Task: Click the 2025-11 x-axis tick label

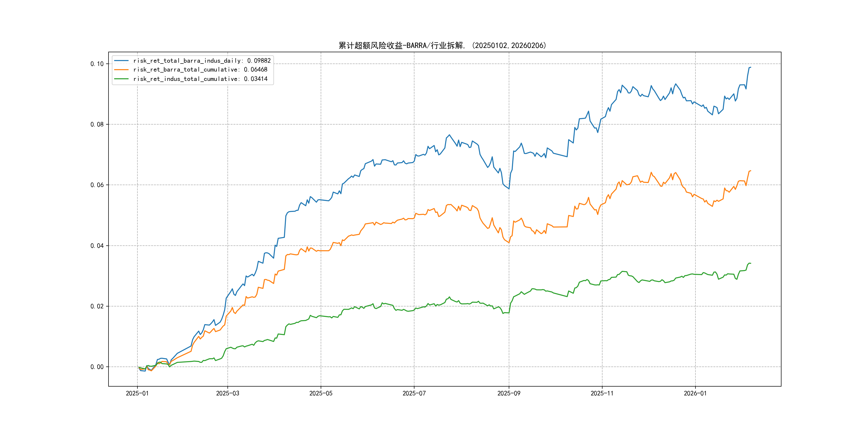Action: click(602, 394)
